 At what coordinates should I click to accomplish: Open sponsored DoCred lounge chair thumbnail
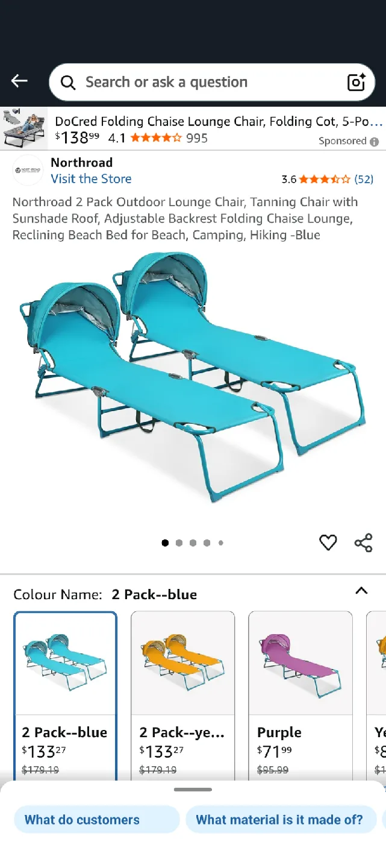[x=23, y=128]
